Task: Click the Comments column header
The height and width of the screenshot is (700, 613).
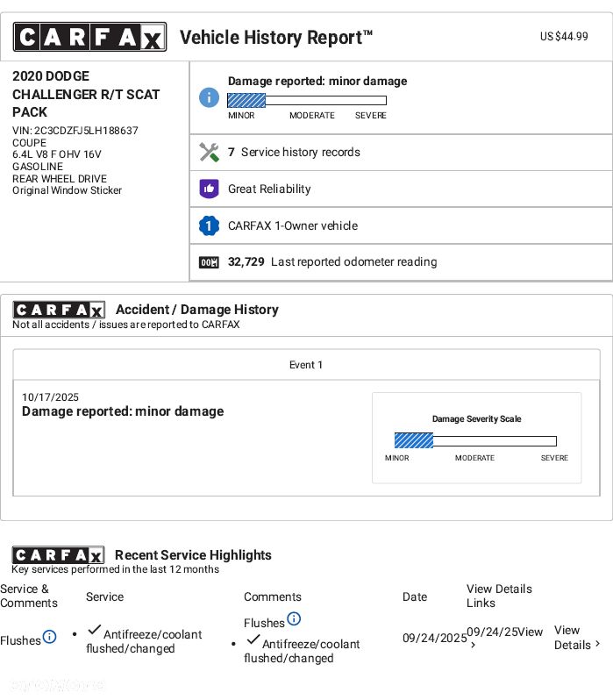Action: click(x=273, y=596)
